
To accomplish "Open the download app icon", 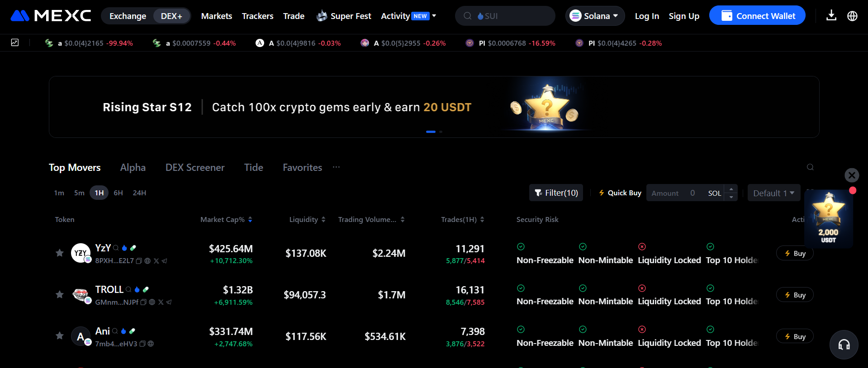I will 831,16.
